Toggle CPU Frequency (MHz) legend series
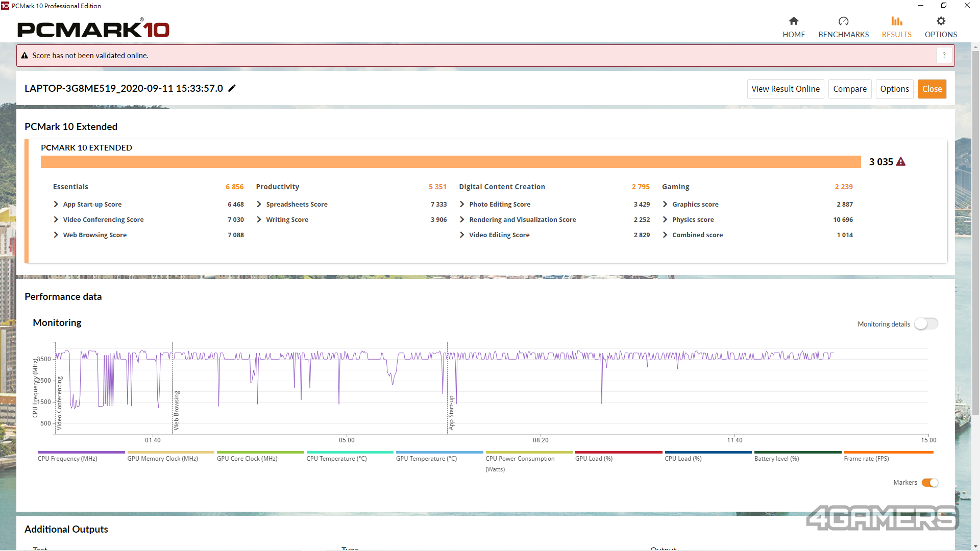The height and width of the screenshot is (551, 980). click(81, 457)
